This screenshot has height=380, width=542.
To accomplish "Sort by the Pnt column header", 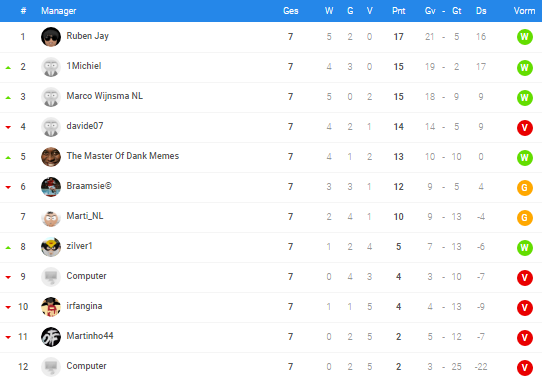I will click(398, 11).
